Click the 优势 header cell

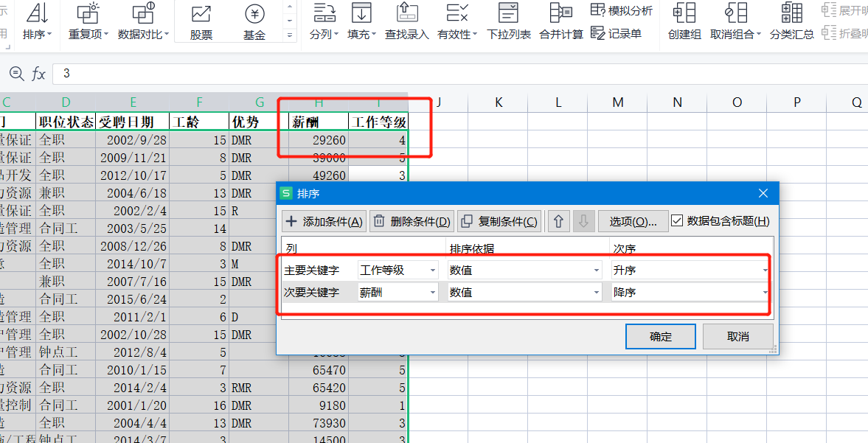click(259, 121)
